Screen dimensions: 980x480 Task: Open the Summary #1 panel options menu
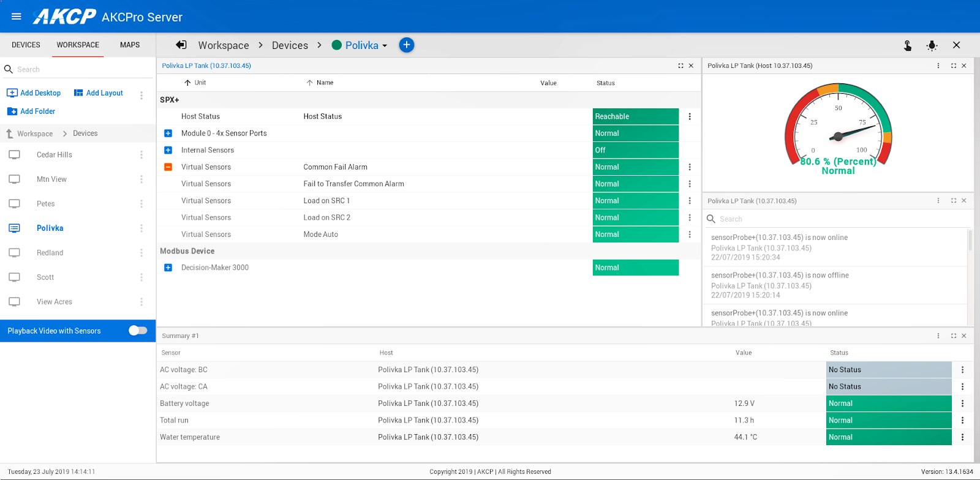[938, 336]
